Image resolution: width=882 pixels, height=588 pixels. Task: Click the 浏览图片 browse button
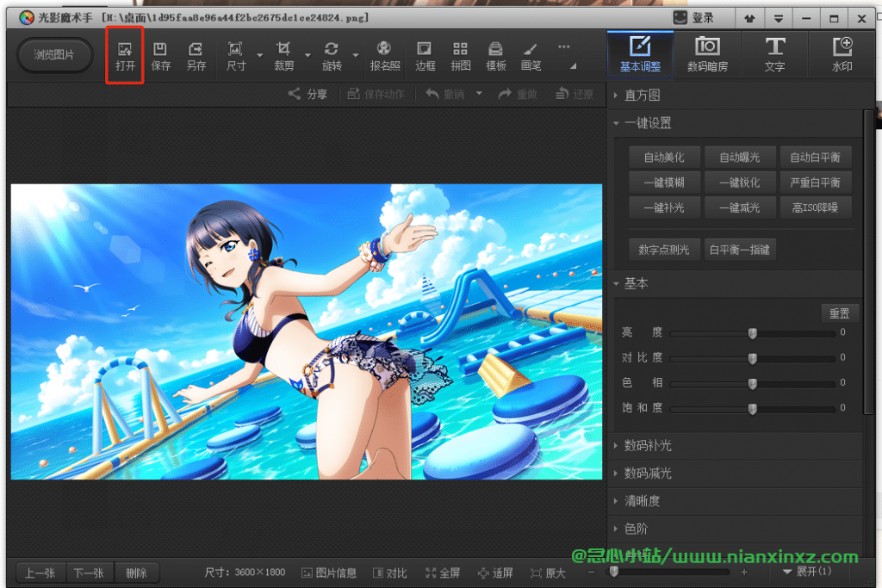point(54,55)
